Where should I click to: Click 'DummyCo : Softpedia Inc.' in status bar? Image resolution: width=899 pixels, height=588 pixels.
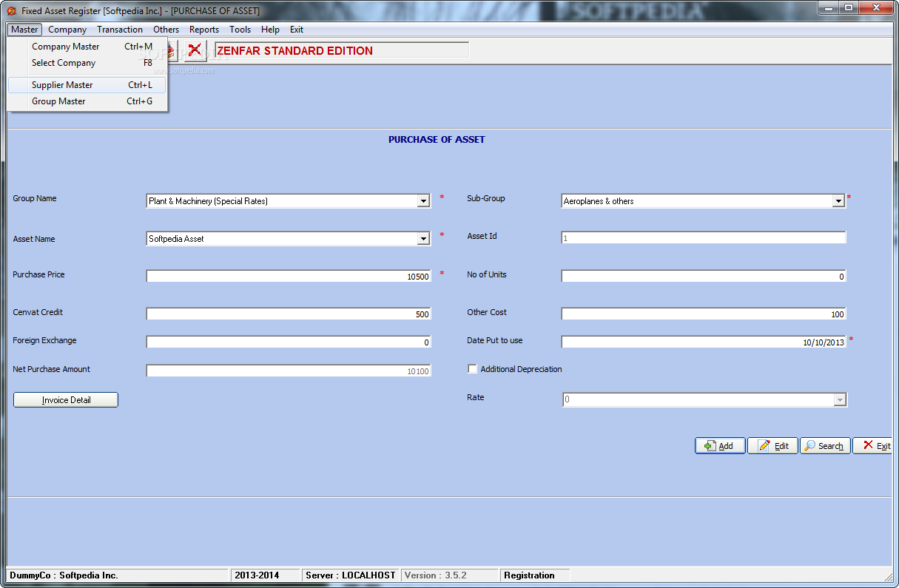(x=64, y=575)
